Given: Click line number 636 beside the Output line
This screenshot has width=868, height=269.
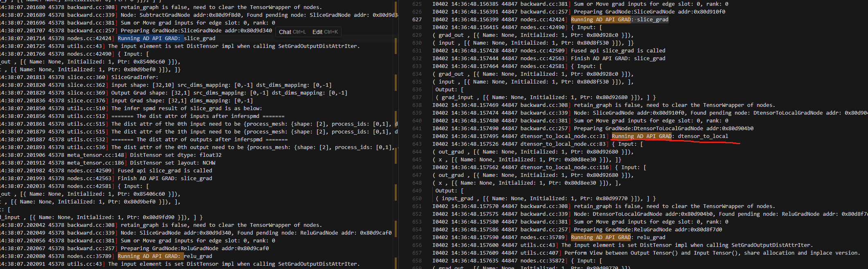Looking at the screenshot, I should (417, 90).
